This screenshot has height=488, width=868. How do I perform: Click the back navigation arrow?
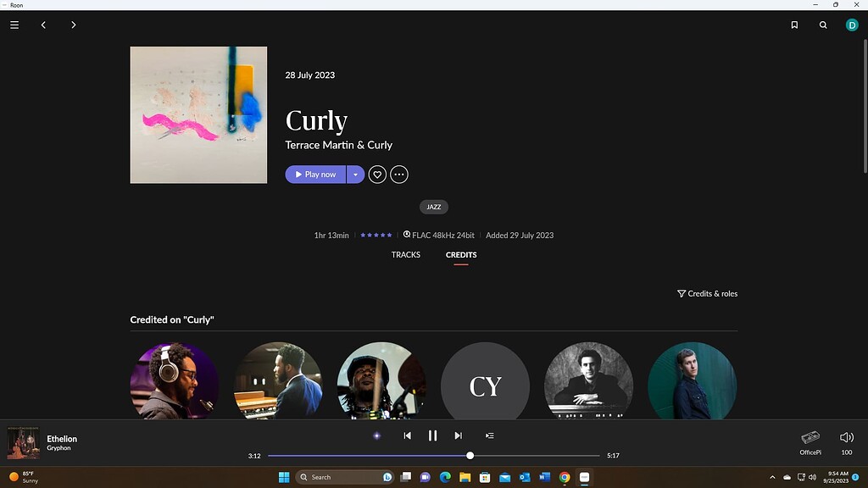43,25
